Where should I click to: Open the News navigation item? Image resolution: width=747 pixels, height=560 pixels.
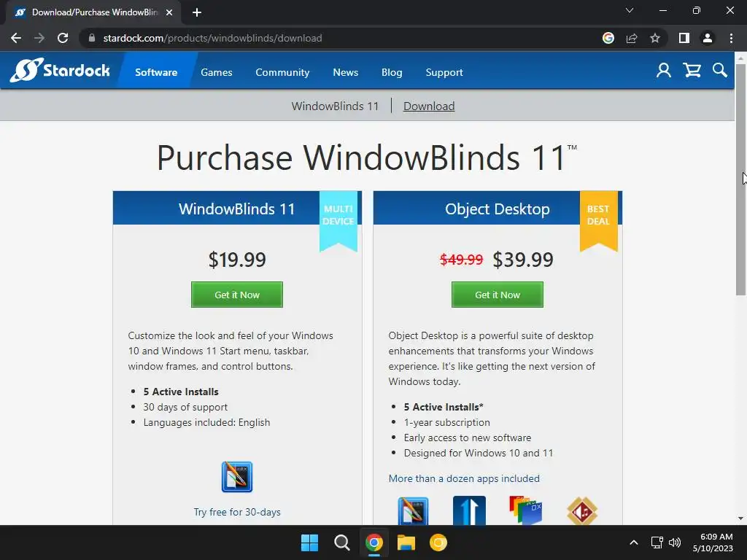pos(345,72)
